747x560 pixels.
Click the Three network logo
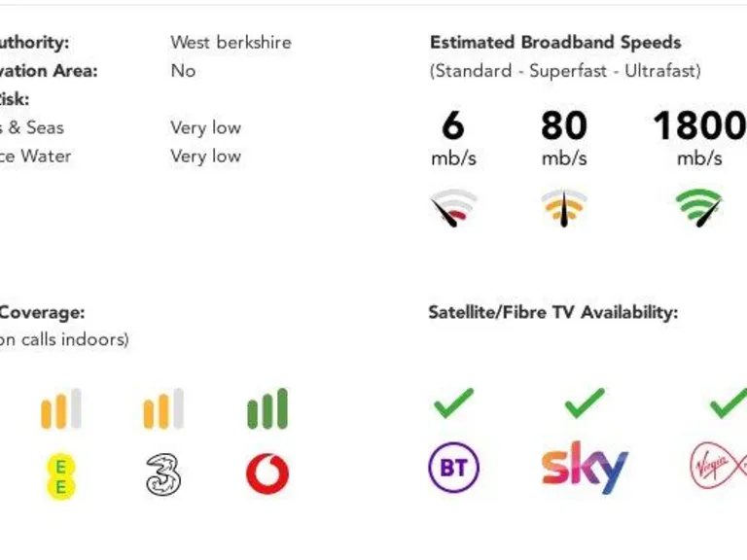[x=163, y=474]
